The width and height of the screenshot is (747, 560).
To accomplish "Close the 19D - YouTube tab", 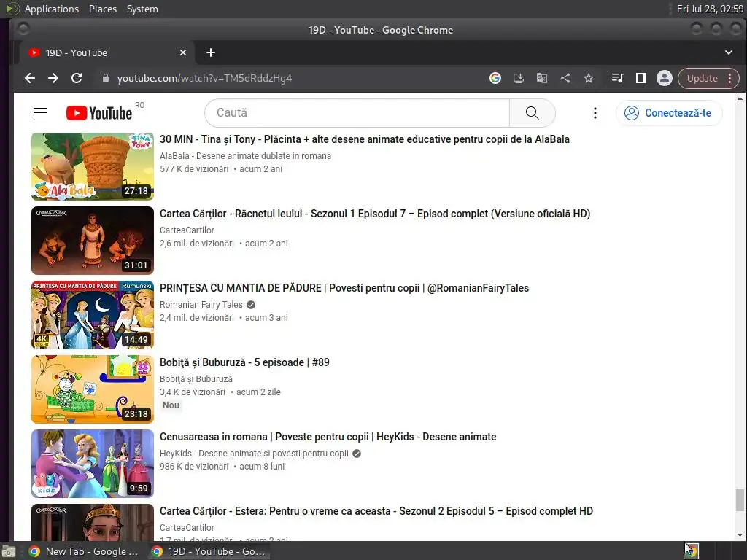I will 183,52.
